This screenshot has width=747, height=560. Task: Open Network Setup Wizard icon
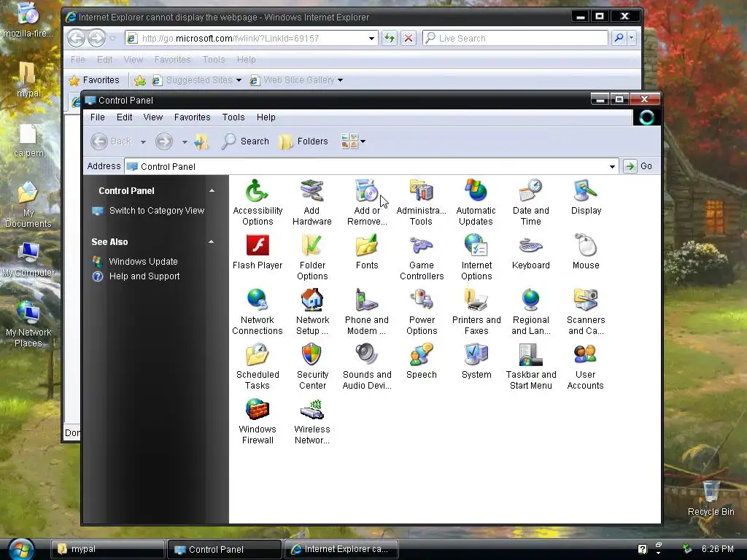pyautogui.click(x=312, y=311)
